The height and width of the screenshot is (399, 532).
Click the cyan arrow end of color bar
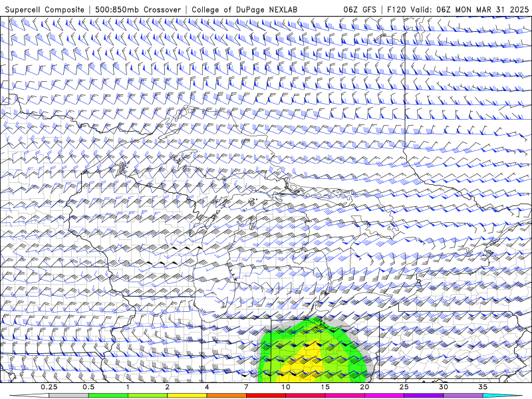[504, 396]
